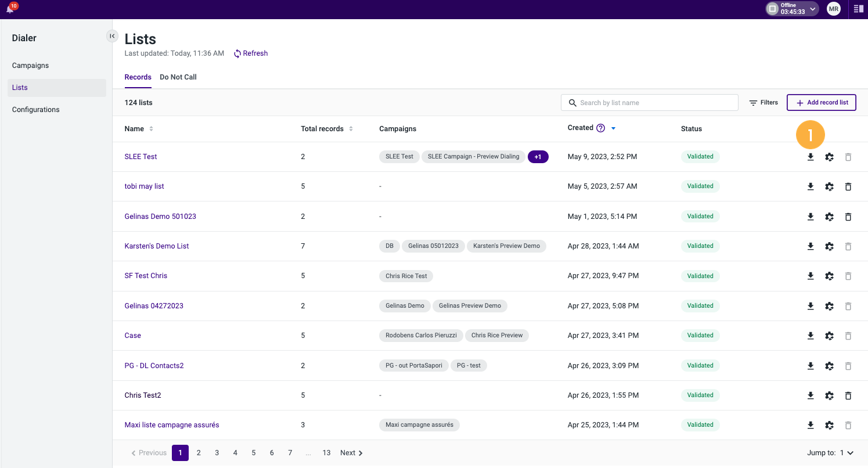Open settings for Chris Test2 list

[x=829, y=395]
